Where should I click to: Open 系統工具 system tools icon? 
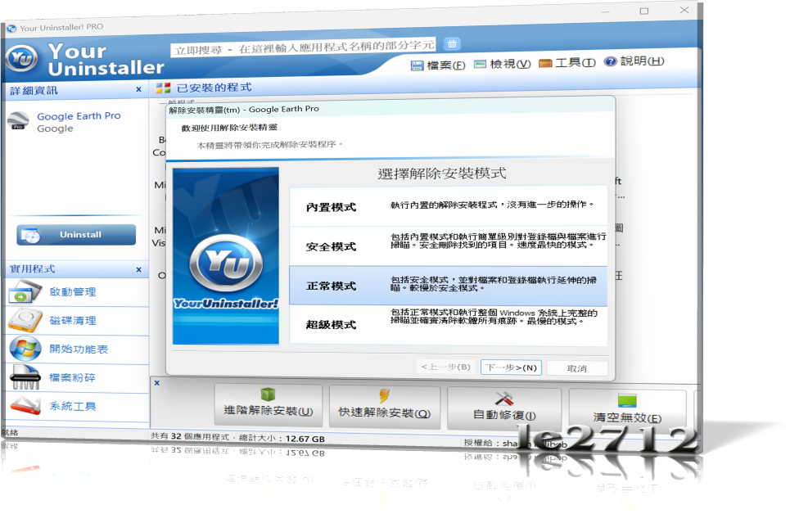click(x=25, y=406)
